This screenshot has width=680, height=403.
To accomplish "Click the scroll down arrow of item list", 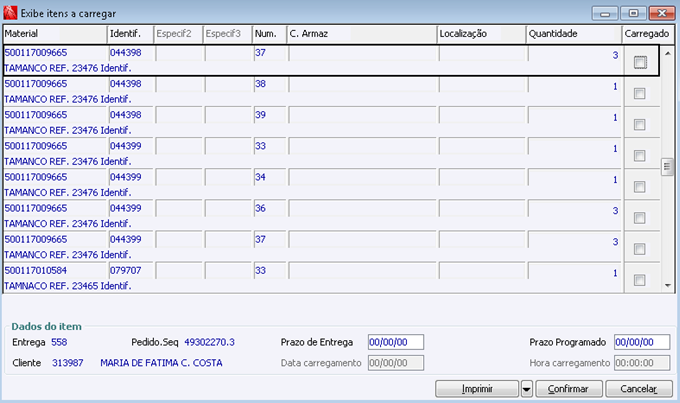I will coord(668,285).
